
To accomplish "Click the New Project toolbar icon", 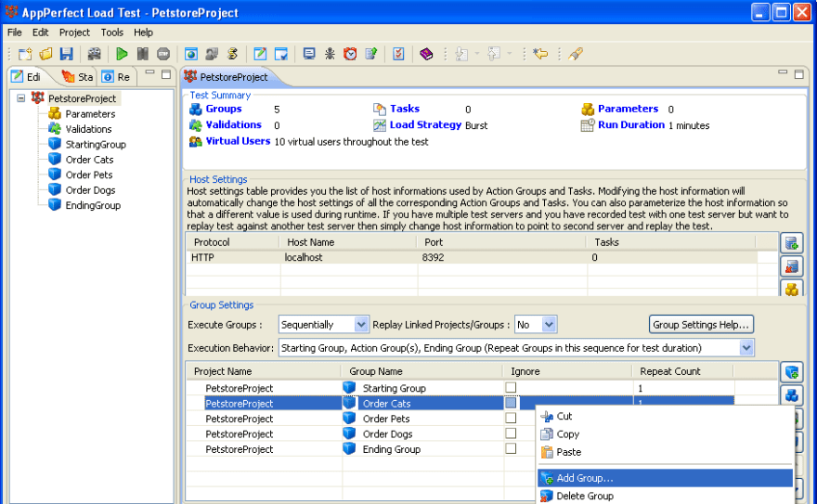I will point(25,54).
